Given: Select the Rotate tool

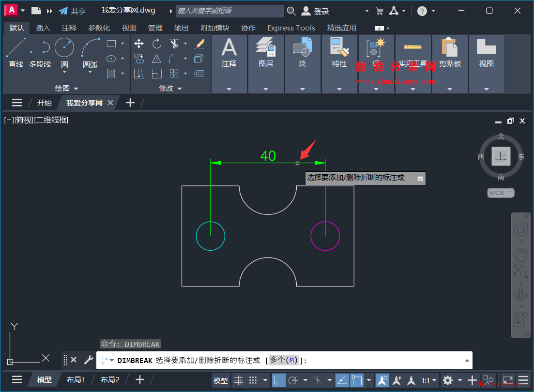Looking at the screenshot, I should pyautogui.click(x=157, y=44).
